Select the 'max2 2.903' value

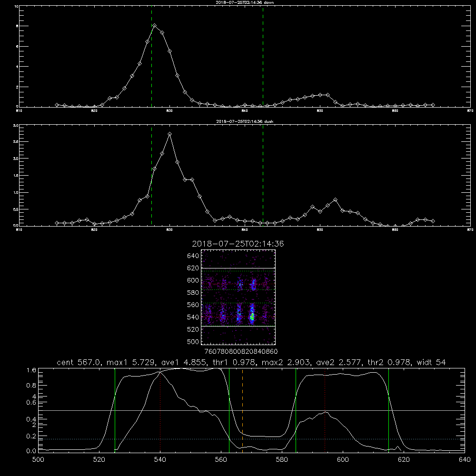(x=286, y=362)
